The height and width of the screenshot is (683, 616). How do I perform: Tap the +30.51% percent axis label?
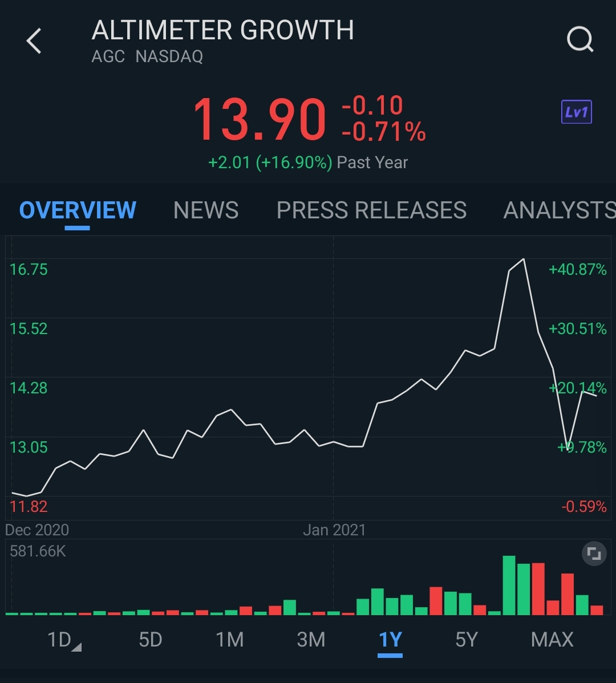[x=578, y=328]
